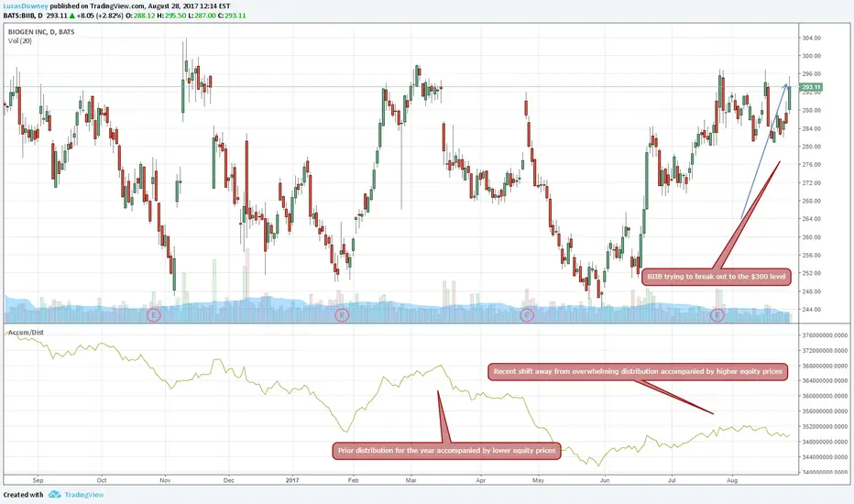The height and width of the screenshot is (504, 854).
Task: Click the 288.00 price axis label
Action: [811, 111]
